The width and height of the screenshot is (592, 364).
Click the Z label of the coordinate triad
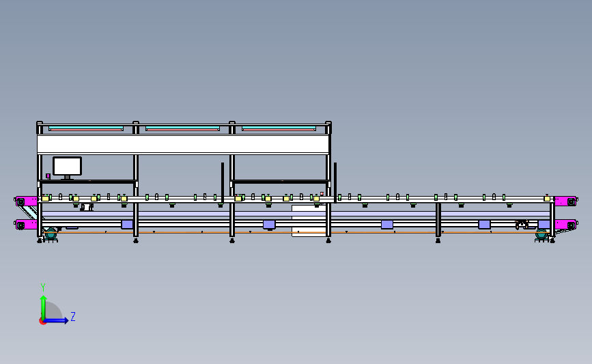[x=73, y=316]
